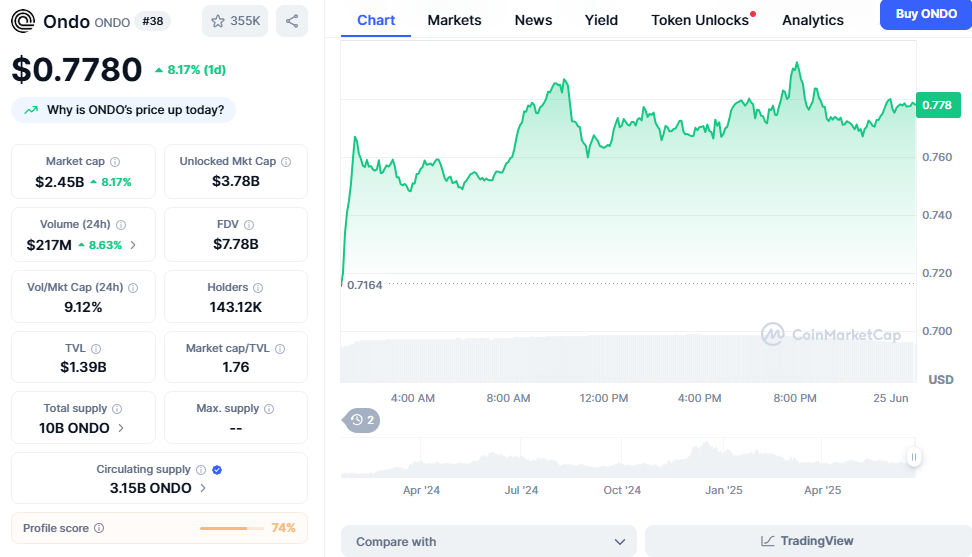Expand Volume (24h) details chevron
This screenshot has height=557, width=972.
click(x=133, y=245)
